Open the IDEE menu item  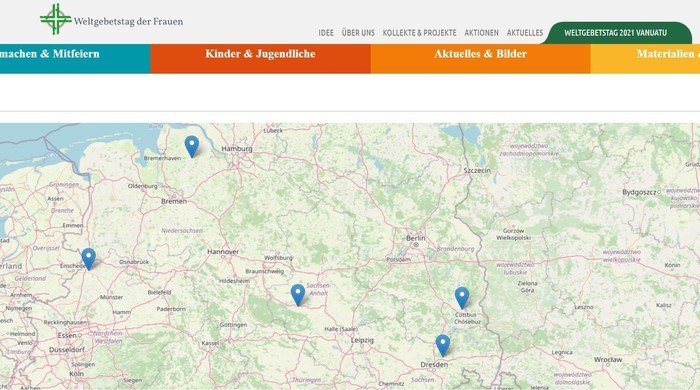326,33
